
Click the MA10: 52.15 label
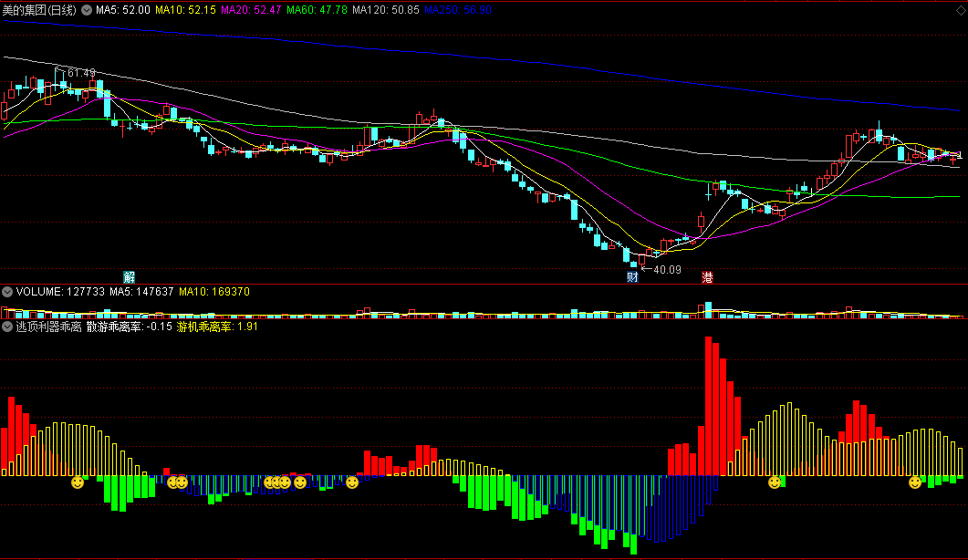(x=185, y=10)
